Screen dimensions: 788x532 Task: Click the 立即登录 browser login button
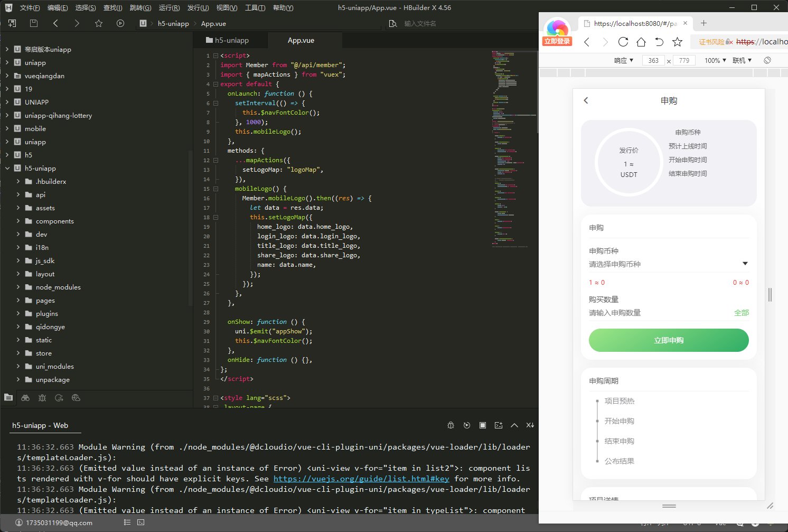(557, 41)
